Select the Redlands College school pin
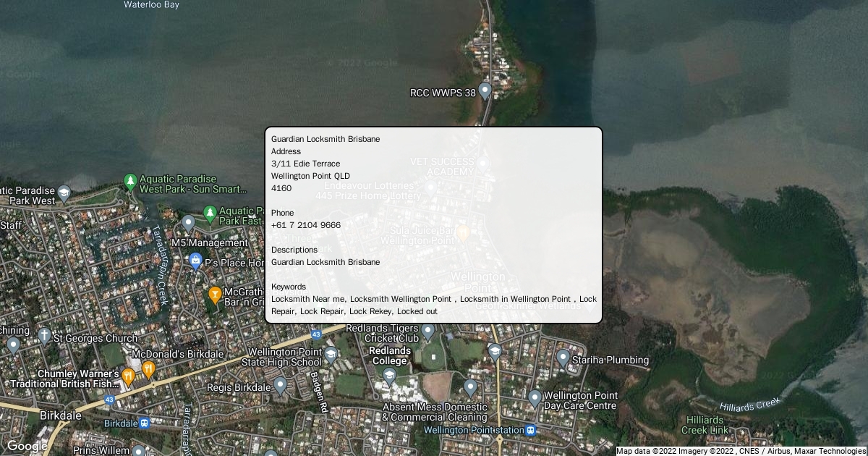The width and height of the screenshot is (868, 456). pyautogui.click(x=389, y=376)
